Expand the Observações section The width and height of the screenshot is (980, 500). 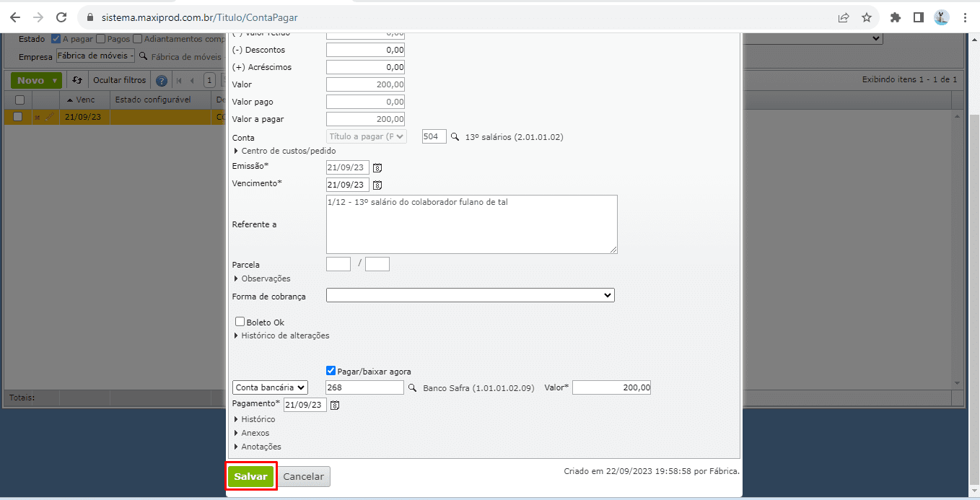[262, 278]
